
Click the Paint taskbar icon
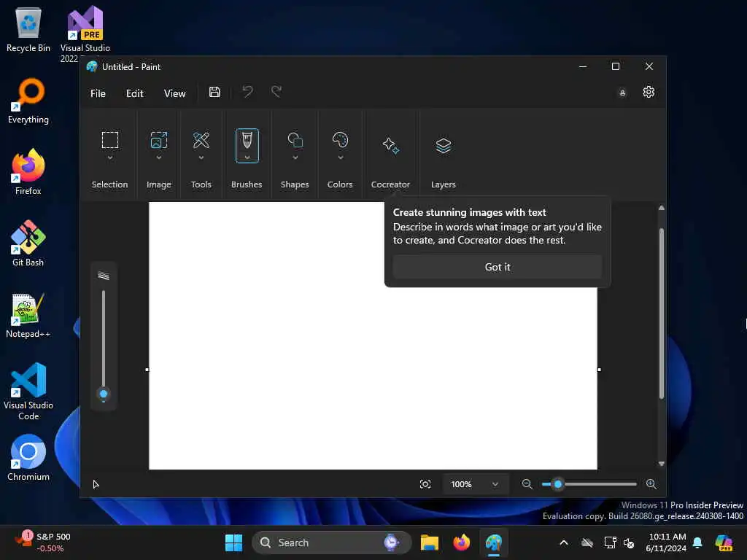coord(494,542)
